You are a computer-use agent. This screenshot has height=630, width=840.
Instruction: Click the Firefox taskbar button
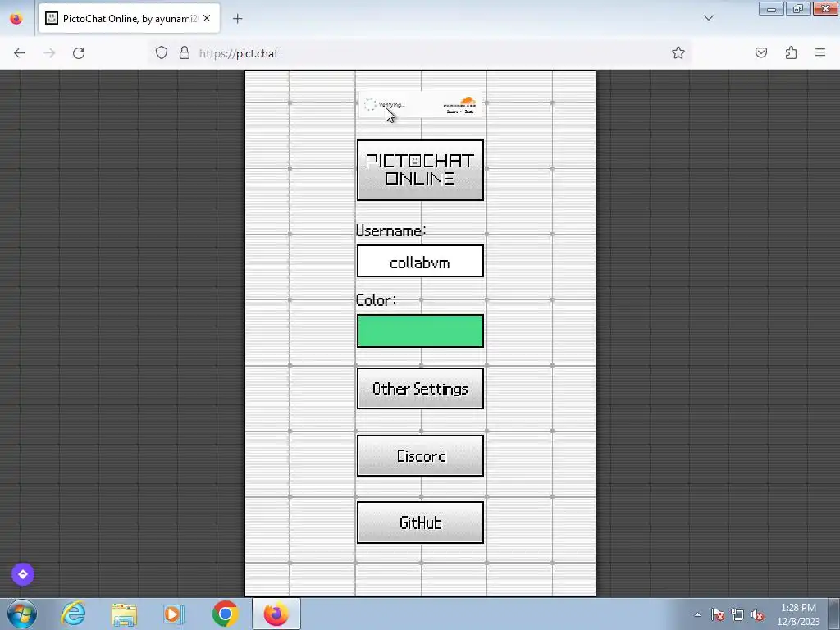point(276,614)
